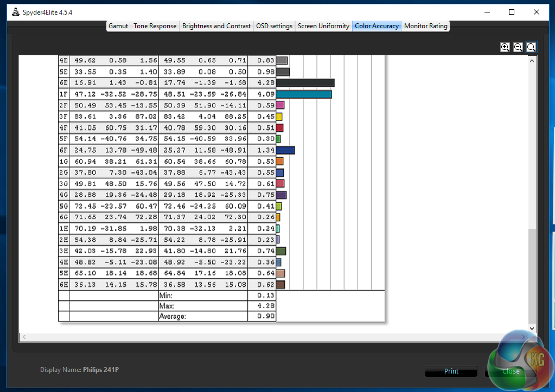Select the Color Accuracy tab
This screenshot has width=555, height=392.
[377, 26]
